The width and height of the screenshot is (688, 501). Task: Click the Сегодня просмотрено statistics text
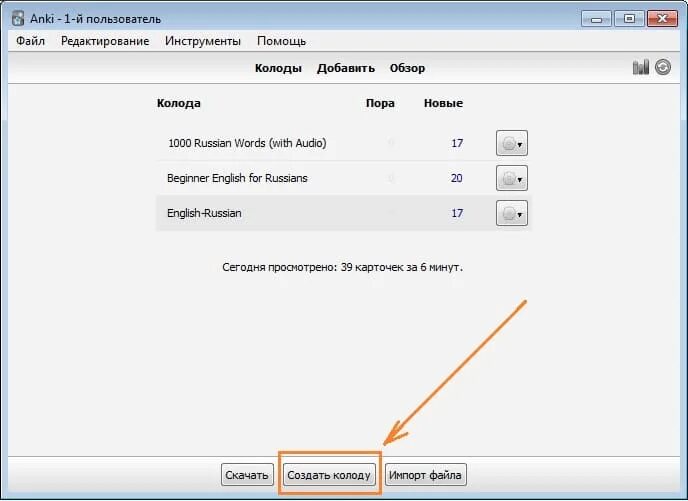pos(342,267)
